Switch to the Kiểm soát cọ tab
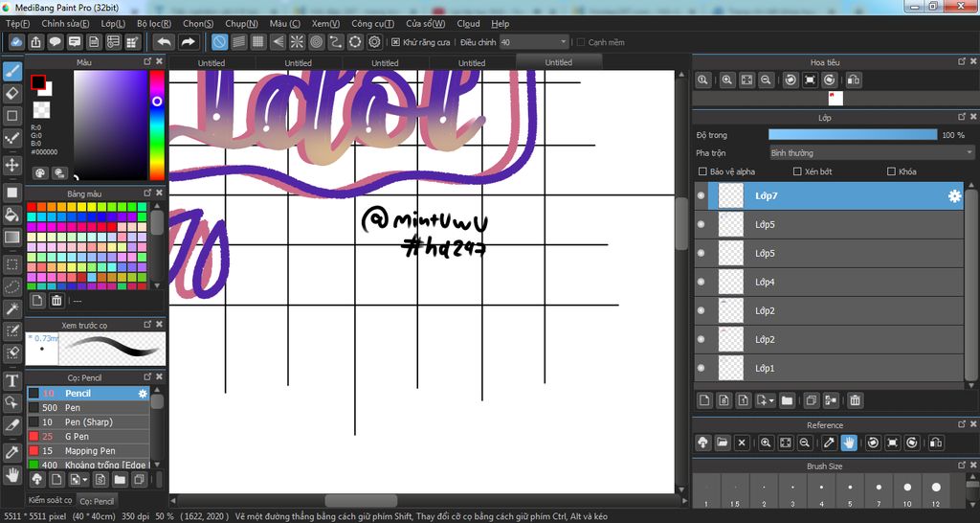 (50, 500)
